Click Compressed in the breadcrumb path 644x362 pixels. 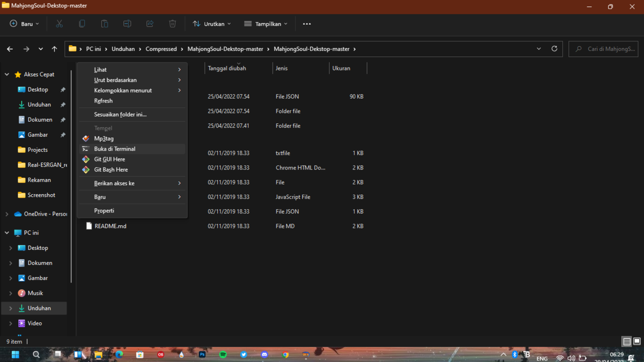point(161,49)
